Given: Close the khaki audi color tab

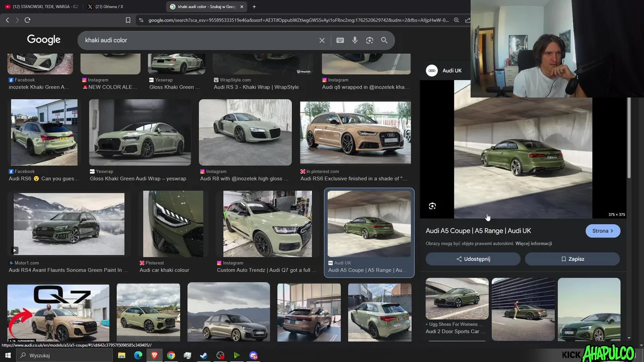Looking at the screenshot, I should pos(242,7).
